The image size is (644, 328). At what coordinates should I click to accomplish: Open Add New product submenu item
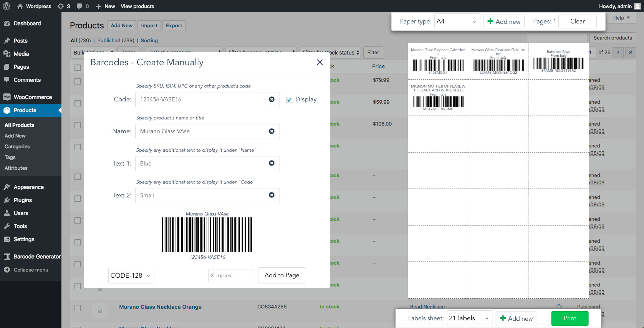pos(15,136)
